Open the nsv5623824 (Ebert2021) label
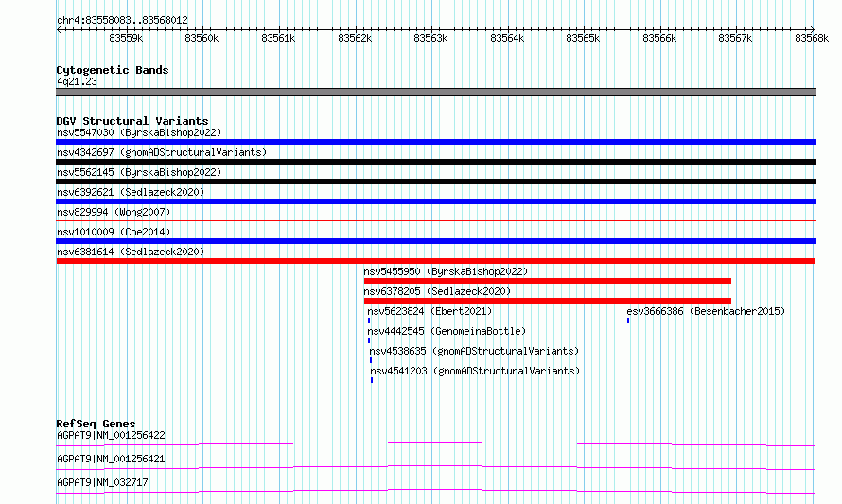The height and width of the screenshot is (504, 842). click(x=430, y=311)
